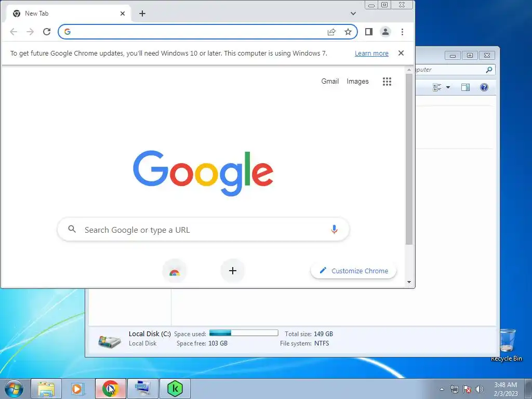This screenshot has width=532, height=399.
Task: Reload the page in Chrome
Action: (x=47, y=32)
